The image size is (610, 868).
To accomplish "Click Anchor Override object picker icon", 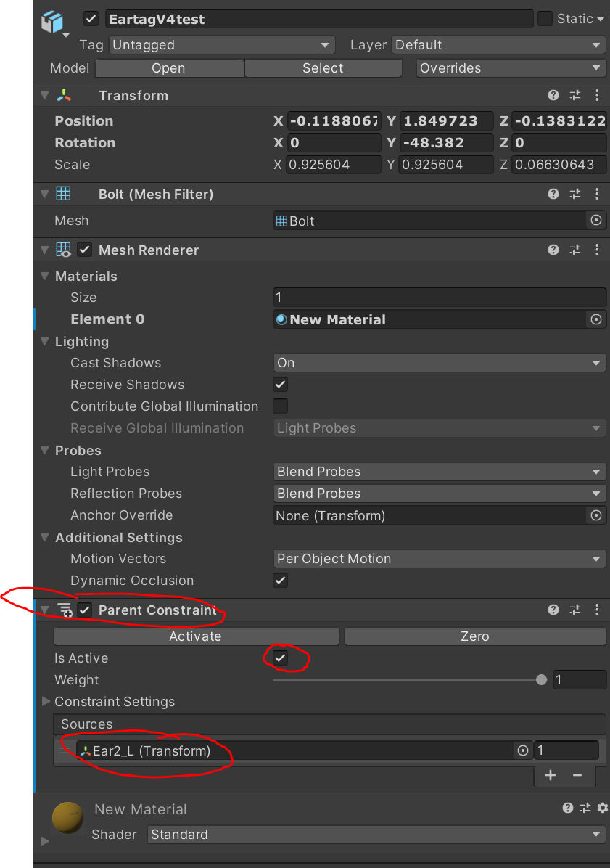I will 596,515.
